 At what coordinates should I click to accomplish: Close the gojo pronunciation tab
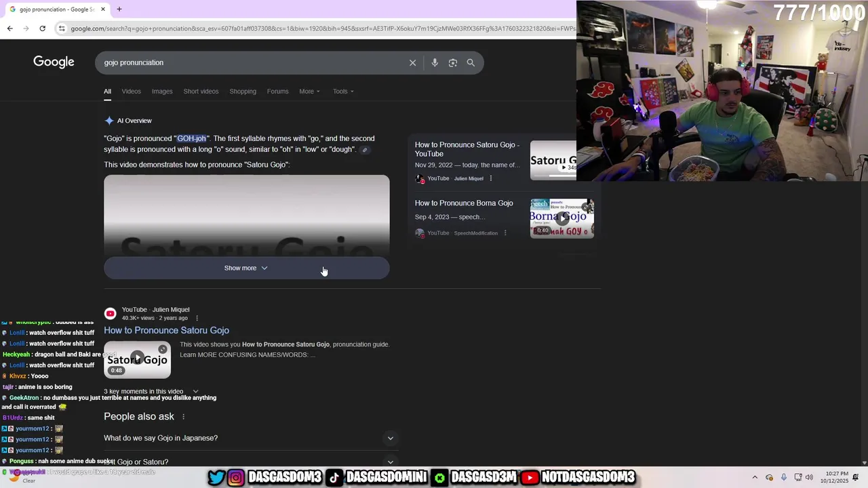pos(103,9)
